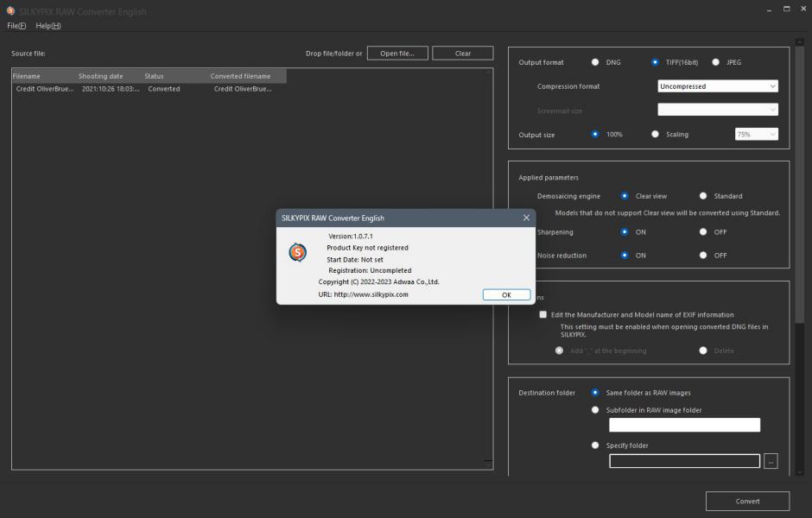The image size is (812, 518).
Task: Click the converted filename Credit OliverBrue... cell
Action: tap(243, 89)
